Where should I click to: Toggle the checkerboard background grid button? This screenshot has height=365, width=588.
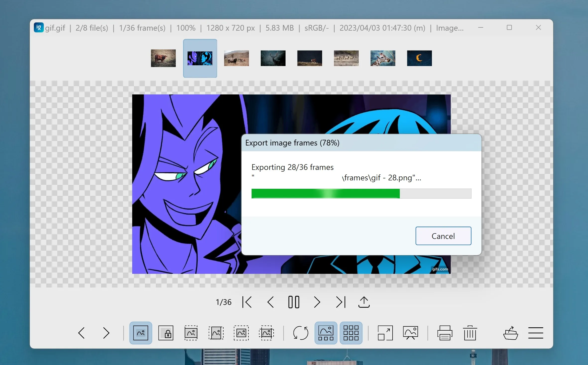351,333
